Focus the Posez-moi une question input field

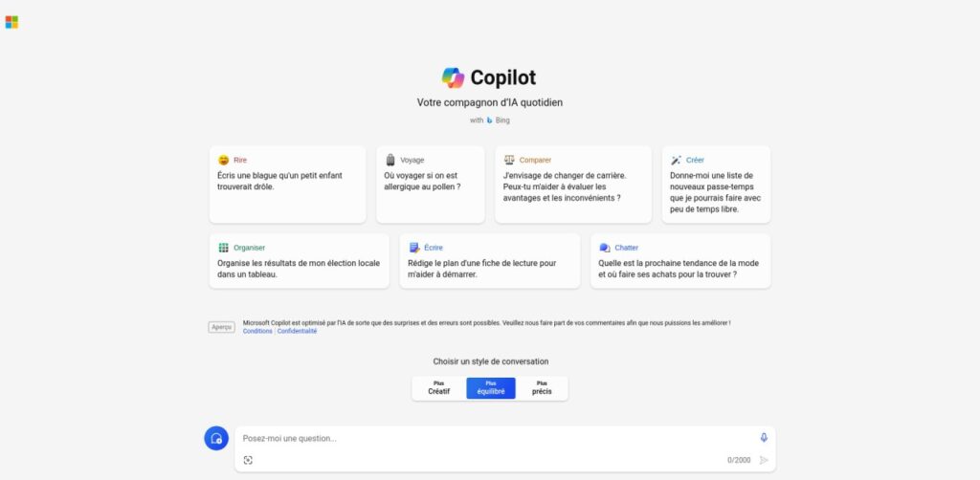(497, 438)
